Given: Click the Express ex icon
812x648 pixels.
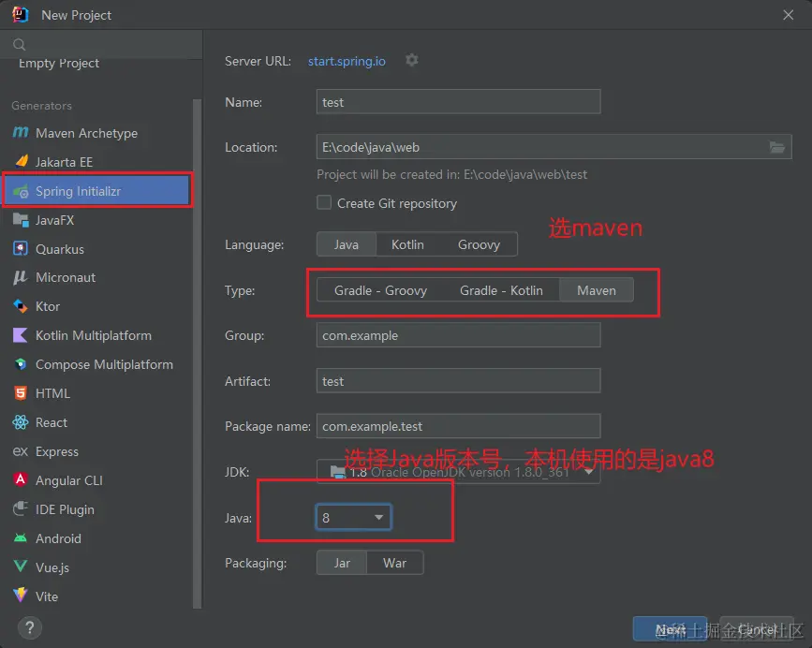Looking at the screenshot, I should coord(21,451).
